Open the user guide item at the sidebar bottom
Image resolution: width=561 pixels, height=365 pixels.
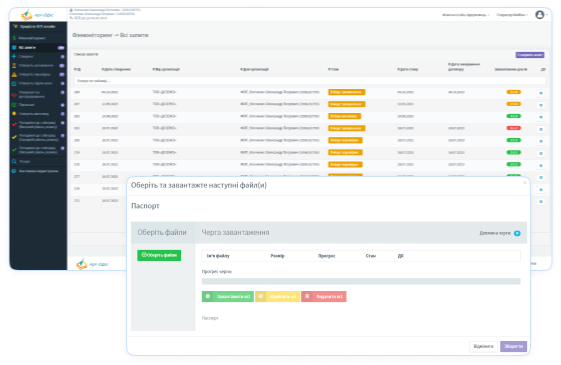(x=38, y=171)
